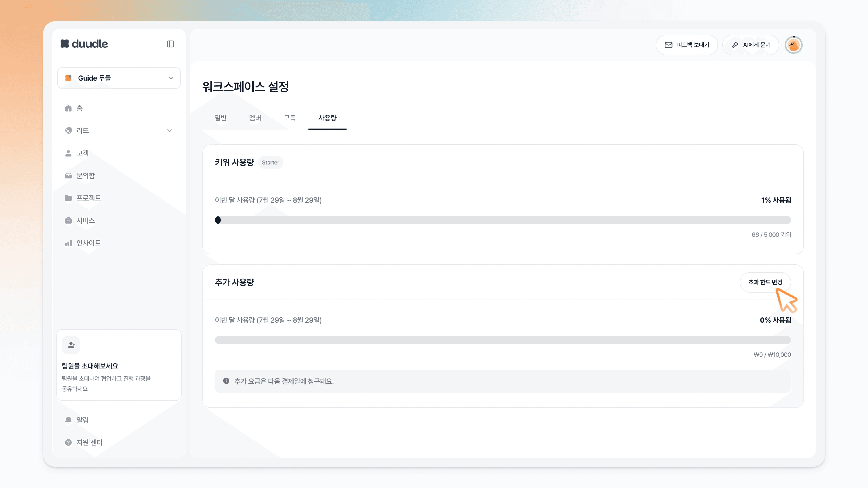Click the add-member icon in invite card
Image resolution: width=868 pixels, height=488 pixels.
coord(71,345)
